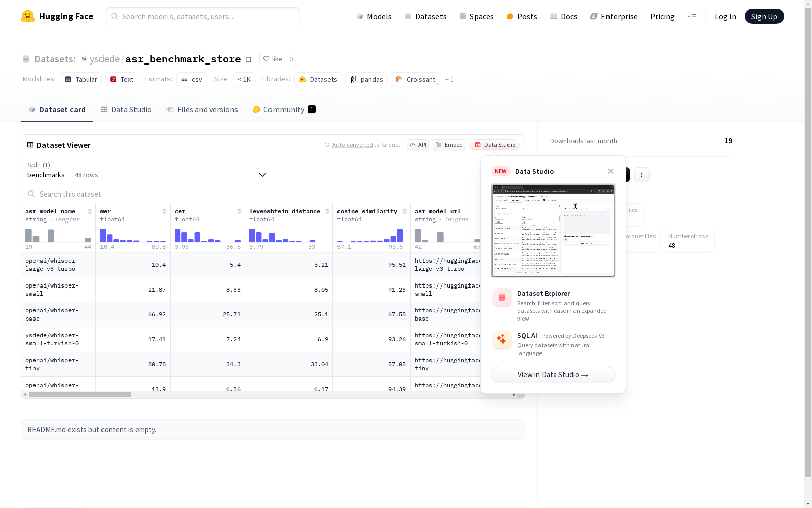Click the asr_benchmark_store dataset title

click(x=183, y=59)
